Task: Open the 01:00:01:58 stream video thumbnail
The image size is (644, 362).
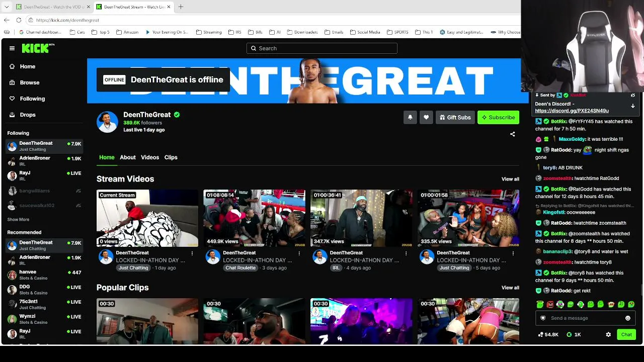Action: point(468,218)
